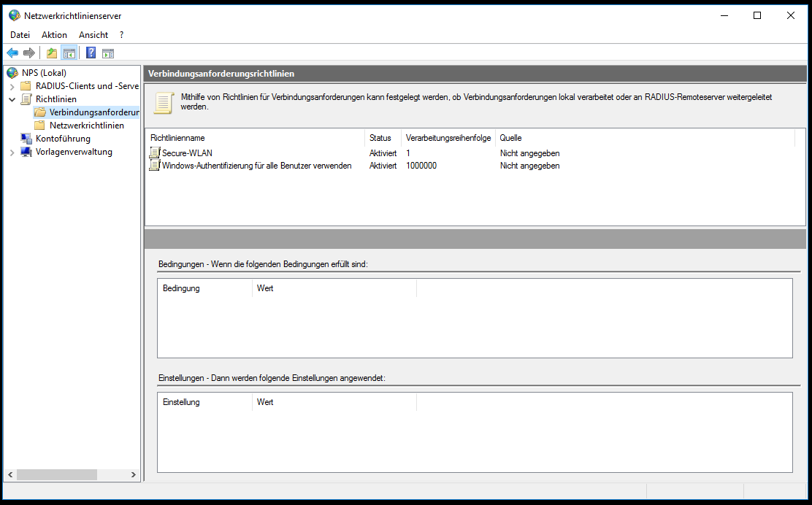This screenshot has height=505, width=812.
Task: Sort by Verarbeitungsreihenfolge column header
Action: pos(448,138)
